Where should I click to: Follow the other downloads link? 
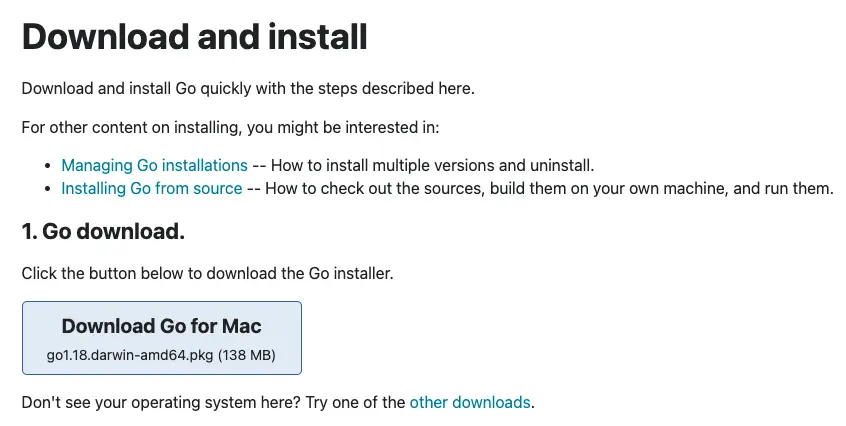[x=470, y=402]
